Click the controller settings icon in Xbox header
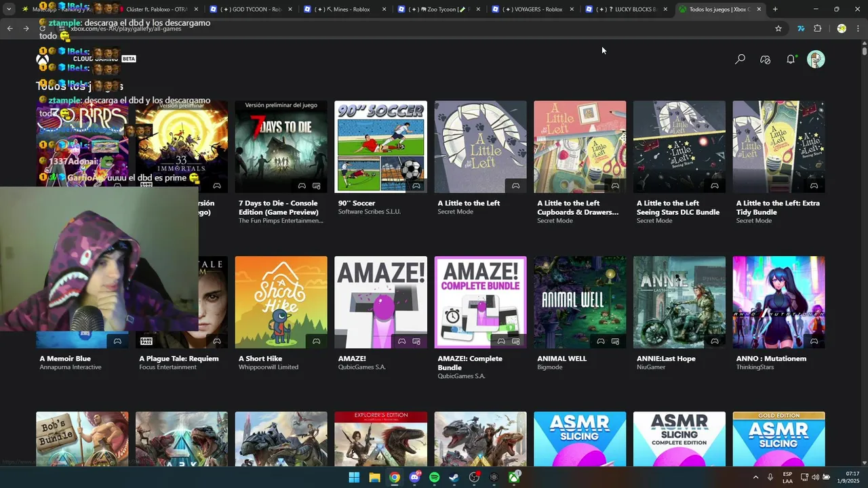Screen dimensions: 868x488 point(765,60)
